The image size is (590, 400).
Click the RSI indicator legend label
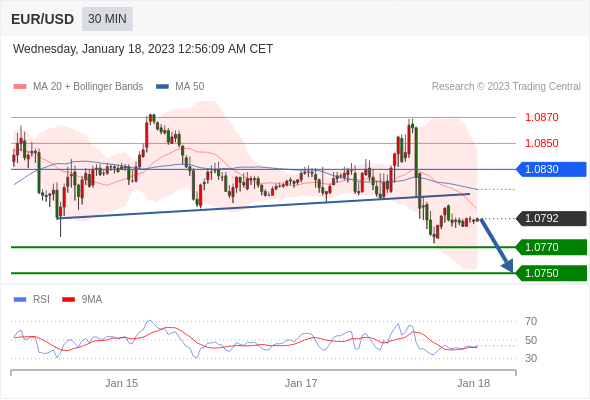[41, 300]
